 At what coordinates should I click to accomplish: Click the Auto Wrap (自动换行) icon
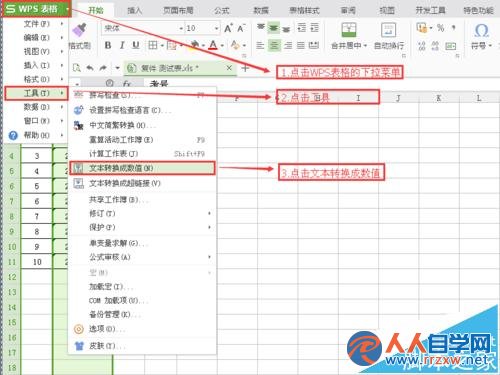point(388,30)
